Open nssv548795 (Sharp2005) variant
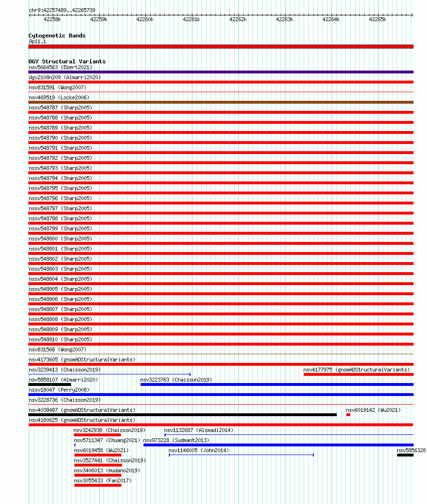 coord(60,188)
